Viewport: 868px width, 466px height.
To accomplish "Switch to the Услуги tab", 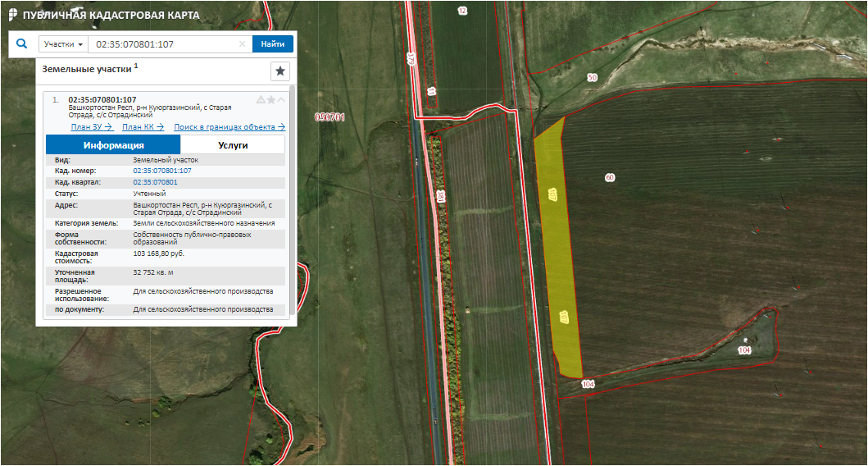I will [x=233, y=145].
